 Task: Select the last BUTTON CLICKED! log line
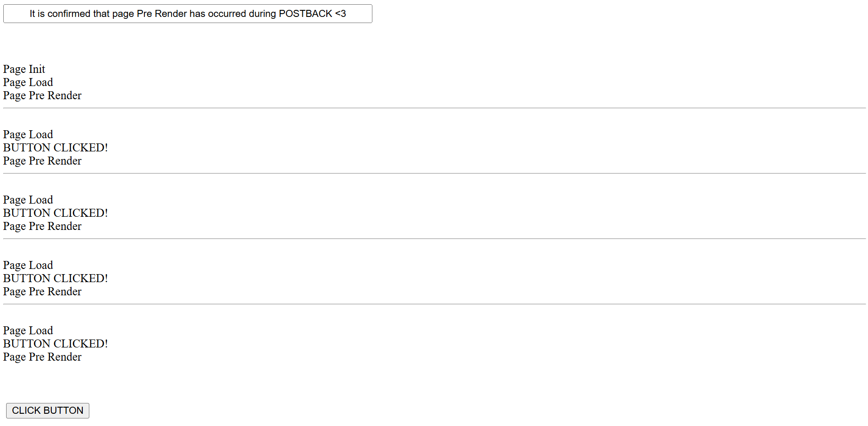click(x=55, y=344)
